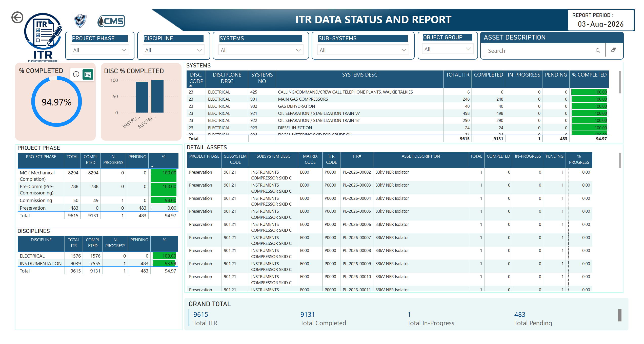Clear the asset search with the eraser icon

point(613,50)
